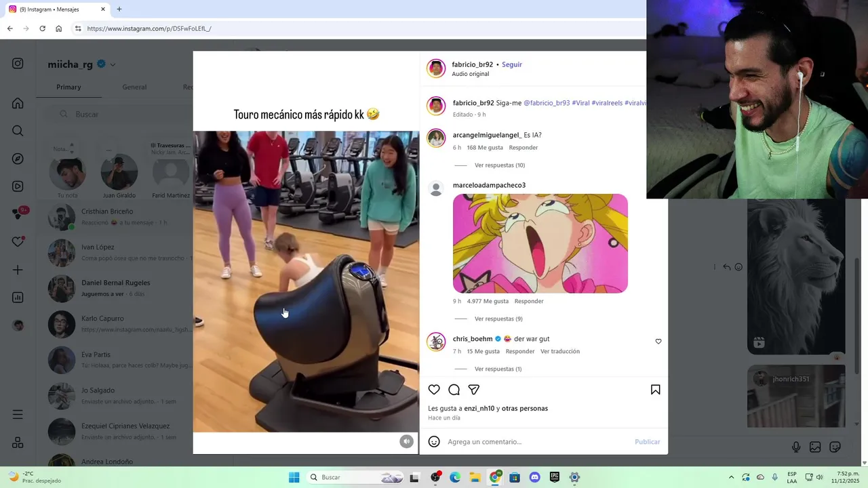868x488 pixels.
Task: Click Ver traducción on chris_boehm comment
Action: tap(560, 352)
